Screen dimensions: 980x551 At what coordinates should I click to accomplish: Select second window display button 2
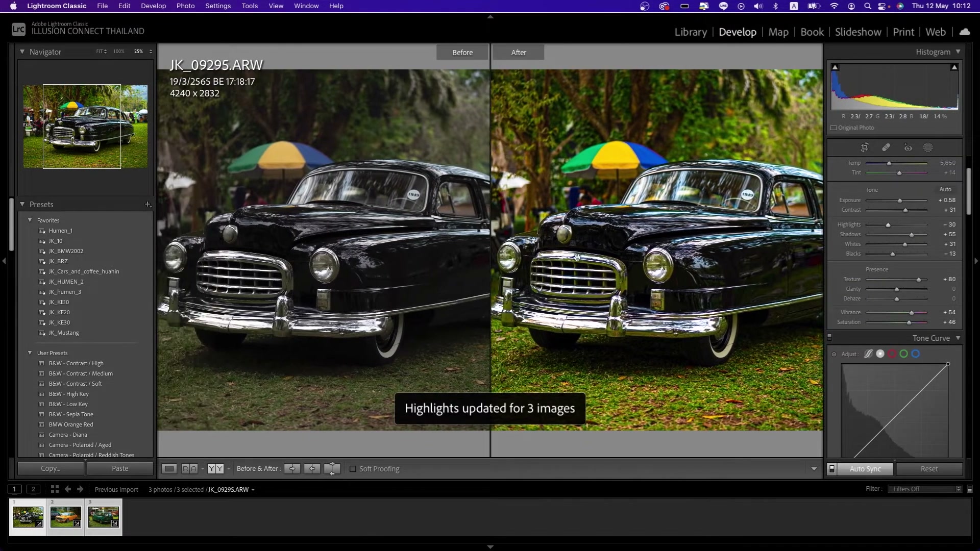tap(33, 489)
